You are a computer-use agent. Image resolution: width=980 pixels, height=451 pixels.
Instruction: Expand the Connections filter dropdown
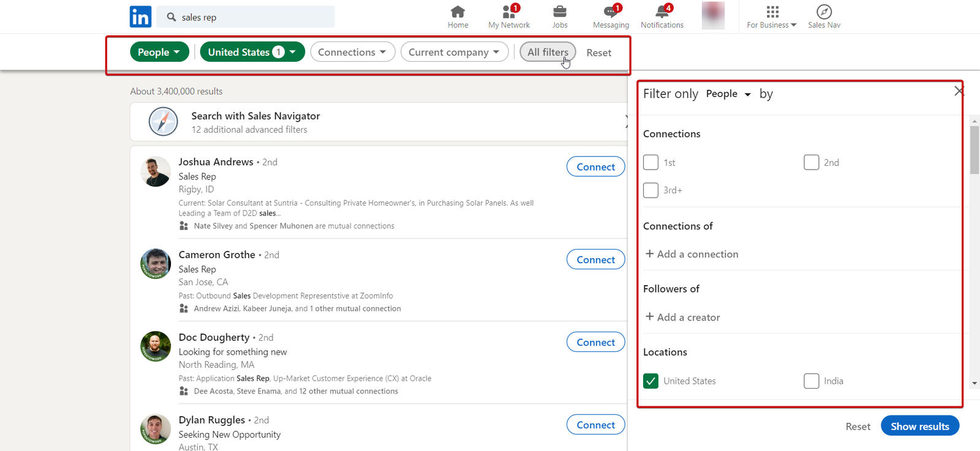tap(353, 52)
